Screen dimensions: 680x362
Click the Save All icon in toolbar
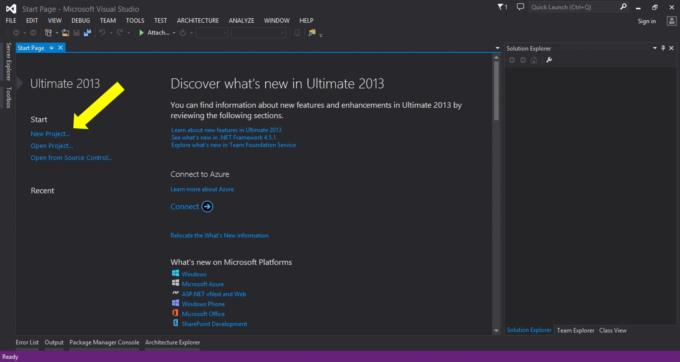(88, 33)
